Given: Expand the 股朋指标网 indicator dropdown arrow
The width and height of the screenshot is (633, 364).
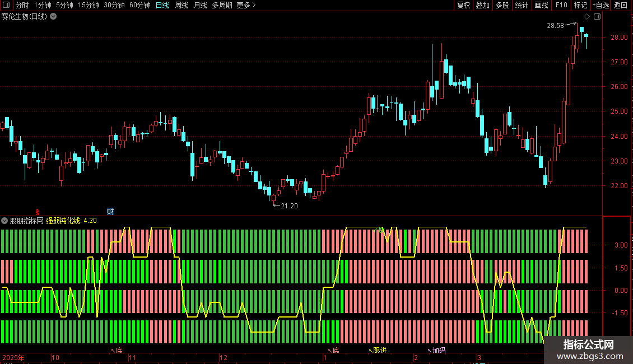Looking at the screenshot, I should tap(4, 221).
